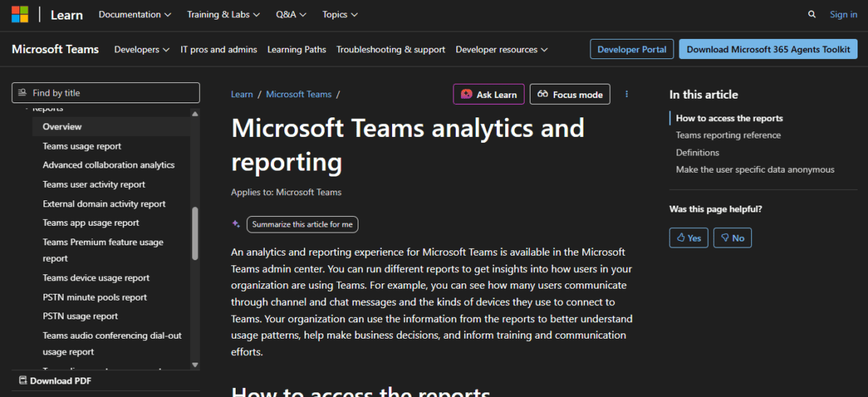Click the Learn breadcrumb link

click(242, 94)
